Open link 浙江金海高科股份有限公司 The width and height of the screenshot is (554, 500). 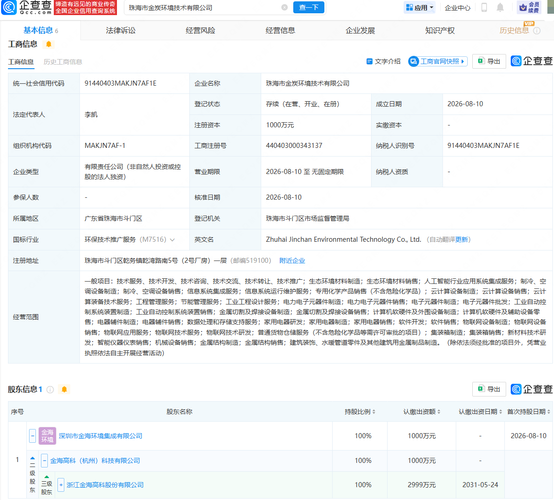[x=105, y=485]
